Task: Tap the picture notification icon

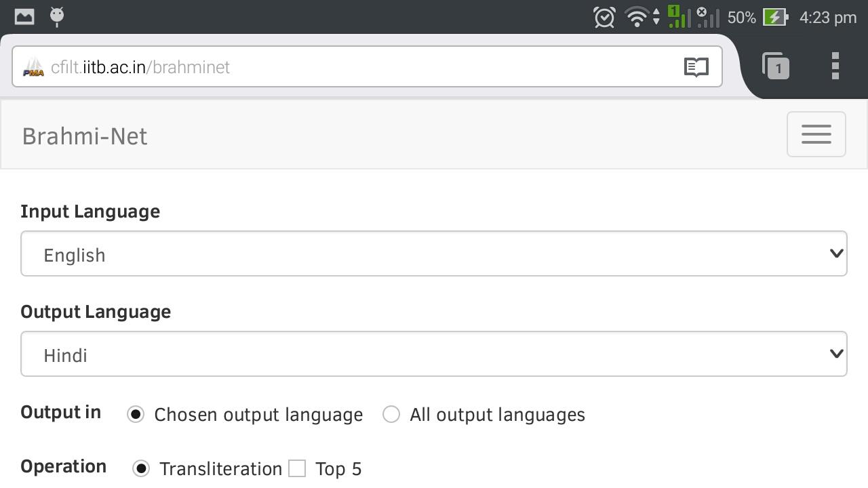Action: point(24,16)
